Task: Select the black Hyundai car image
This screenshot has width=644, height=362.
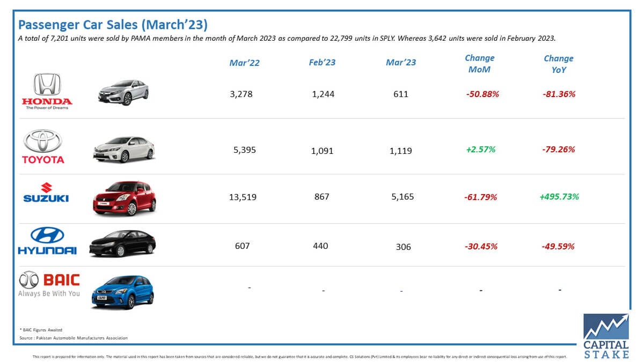Action: tap(122, 244)
